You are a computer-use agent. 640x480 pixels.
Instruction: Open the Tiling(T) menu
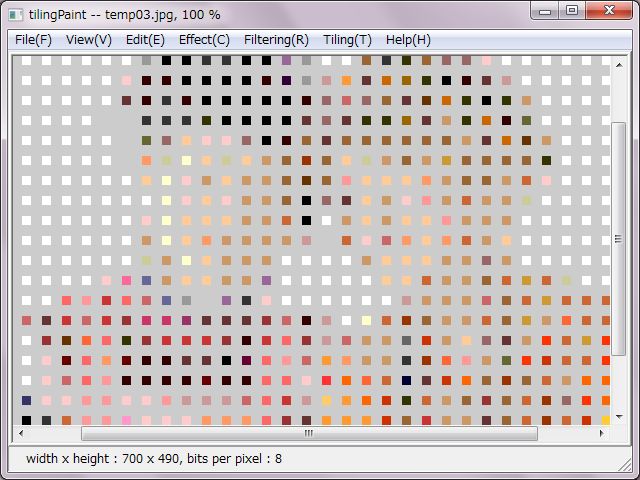click(x=347, y=40)
